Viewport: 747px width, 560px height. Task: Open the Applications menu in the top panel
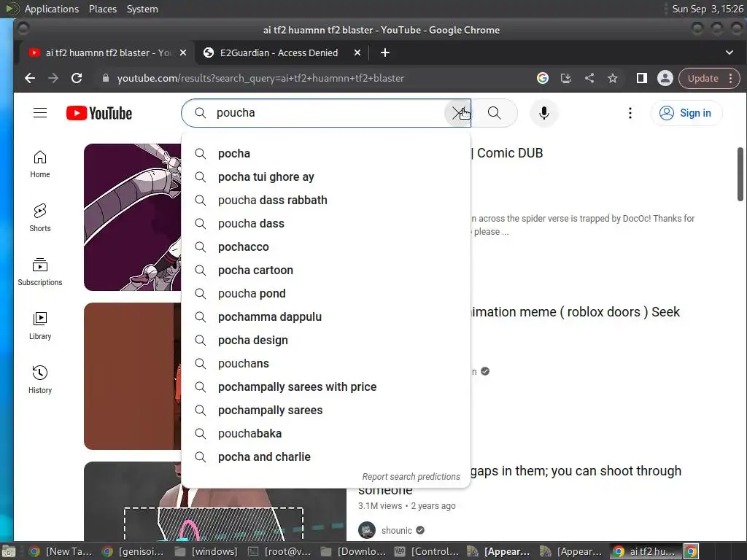[52, 9]
